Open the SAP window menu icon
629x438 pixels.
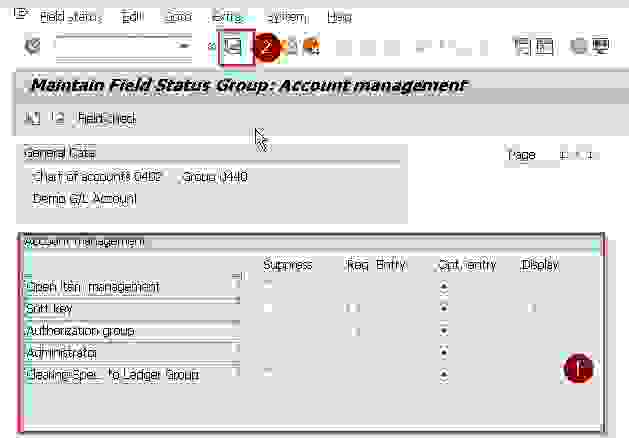(21, 14)
